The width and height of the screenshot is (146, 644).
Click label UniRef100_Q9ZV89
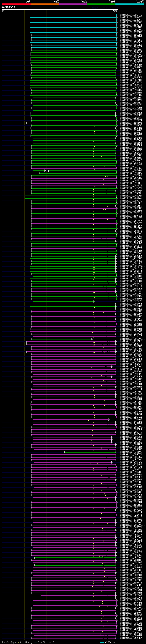131,118
